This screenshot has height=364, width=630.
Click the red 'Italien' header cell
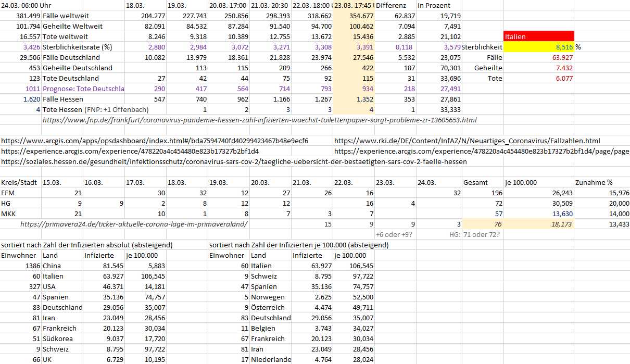tap(539, 36)
